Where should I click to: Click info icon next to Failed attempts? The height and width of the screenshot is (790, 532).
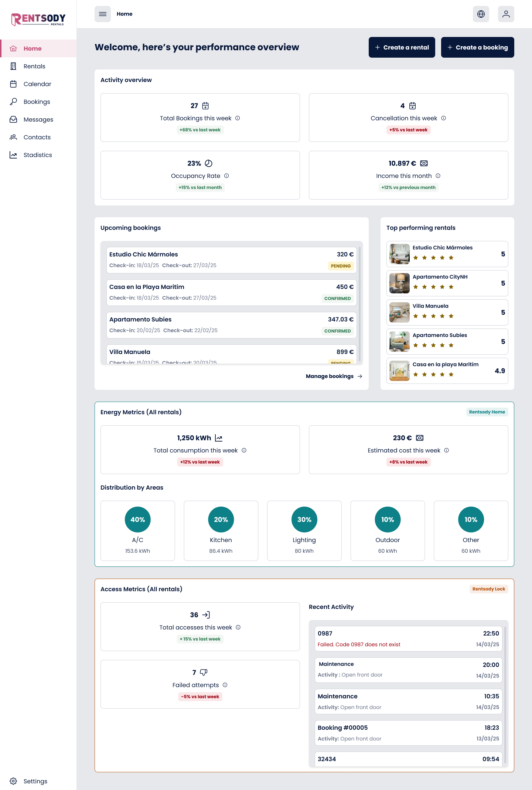[x=225, y=685]
